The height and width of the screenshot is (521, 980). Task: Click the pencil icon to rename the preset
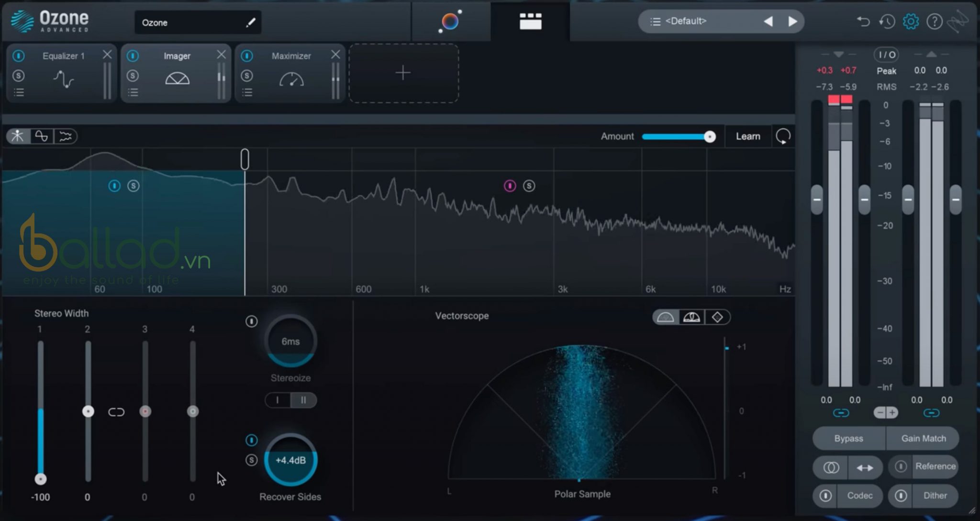[250, 22]
